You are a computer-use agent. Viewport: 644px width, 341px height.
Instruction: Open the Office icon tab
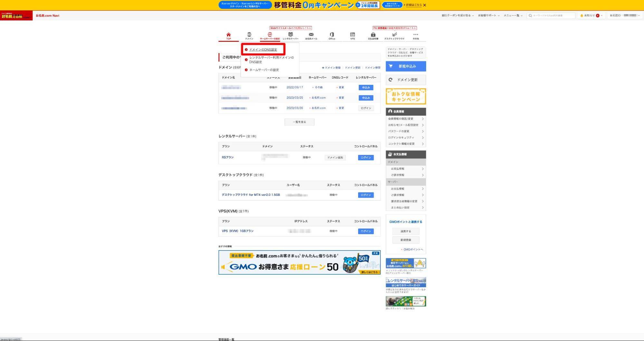click(332, 36)
